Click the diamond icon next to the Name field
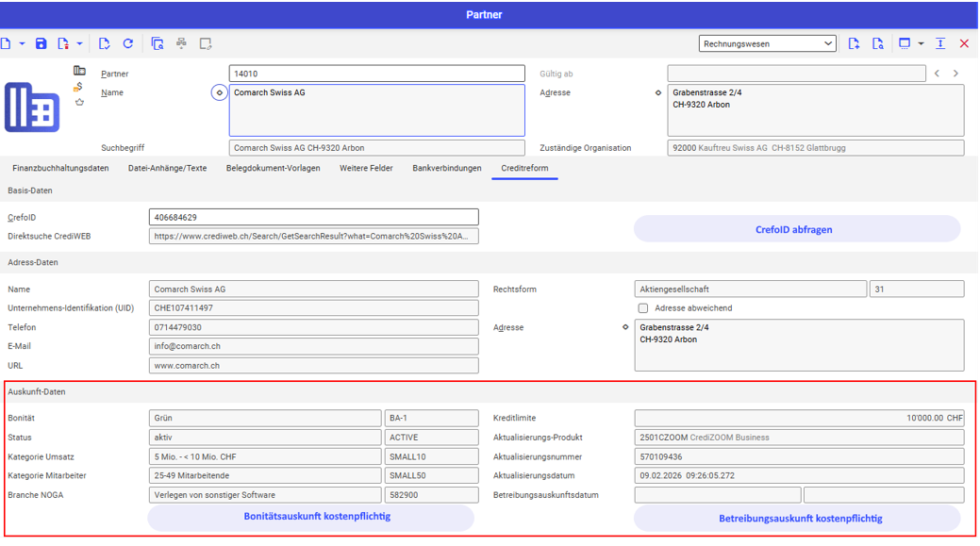This screenshot has width=980, height=546. point(219,93)
